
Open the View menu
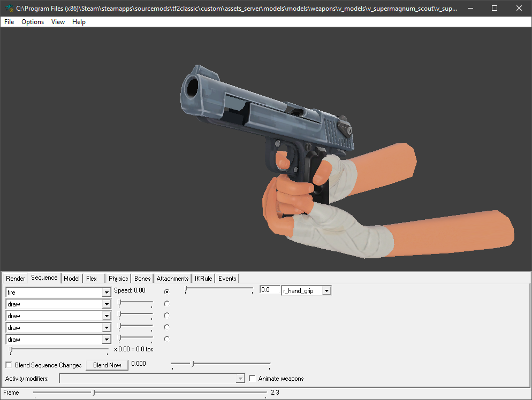click(58, 22)
